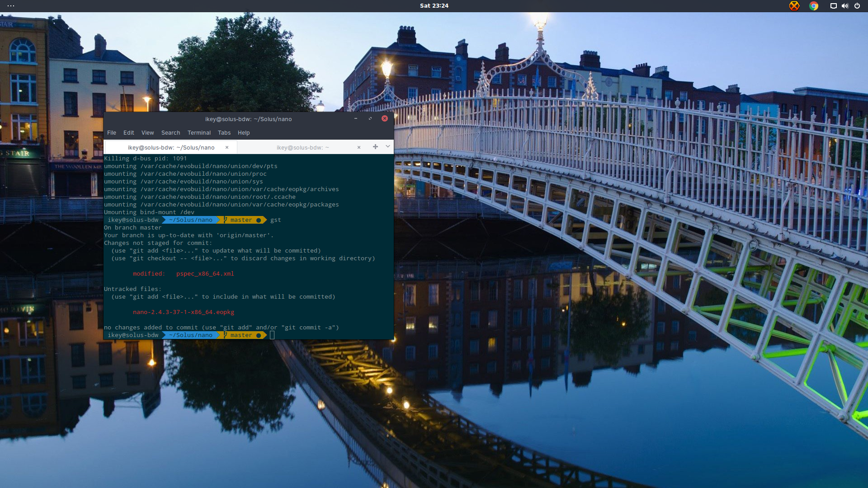
Task: Open the View menu in terminal
Action: click(x=147, y=133)
